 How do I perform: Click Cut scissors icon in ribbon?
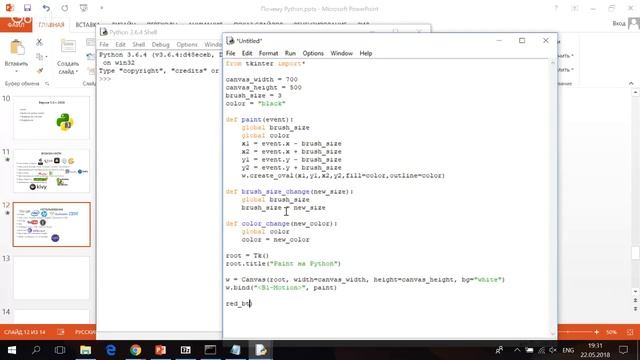click(x=39, y=42)
